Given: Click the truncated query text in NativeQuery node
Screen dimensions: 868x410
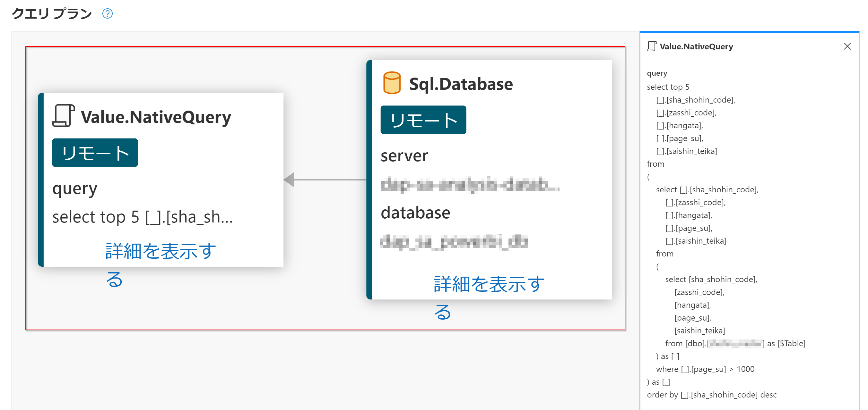Looking at the screenshot, I should (142, 217).
